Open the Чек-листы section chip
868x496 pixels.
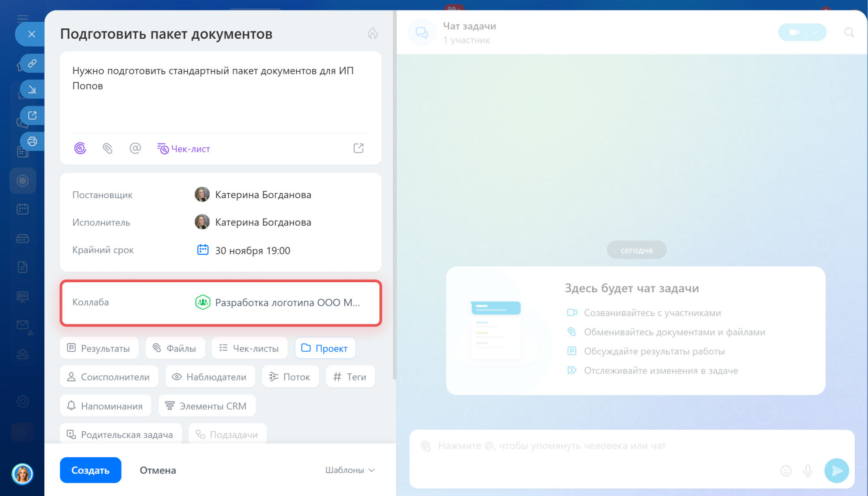249,348
